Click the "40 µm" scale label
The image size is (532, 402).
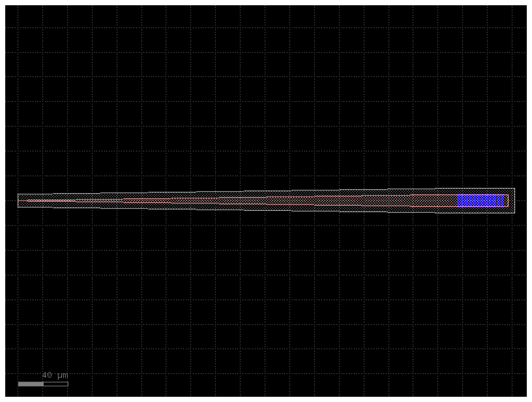55,375
